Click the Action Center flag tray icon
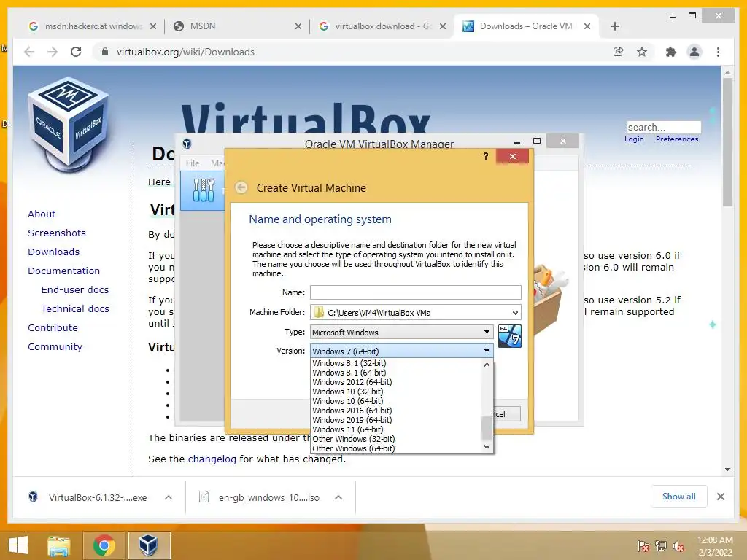Image resolution: width=747 pixels, height=560 pixels. [x=643, y=546]
